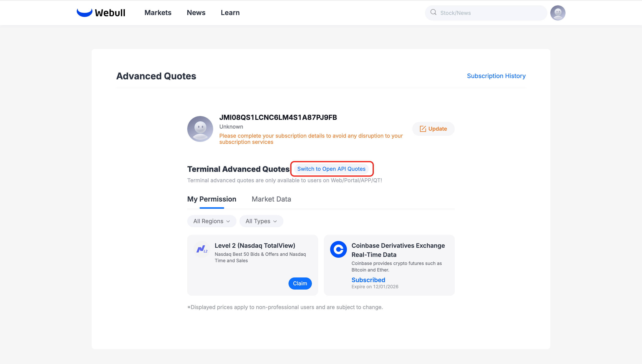Focus the Stock/News search field
The image size is (642, 364).
486,13
